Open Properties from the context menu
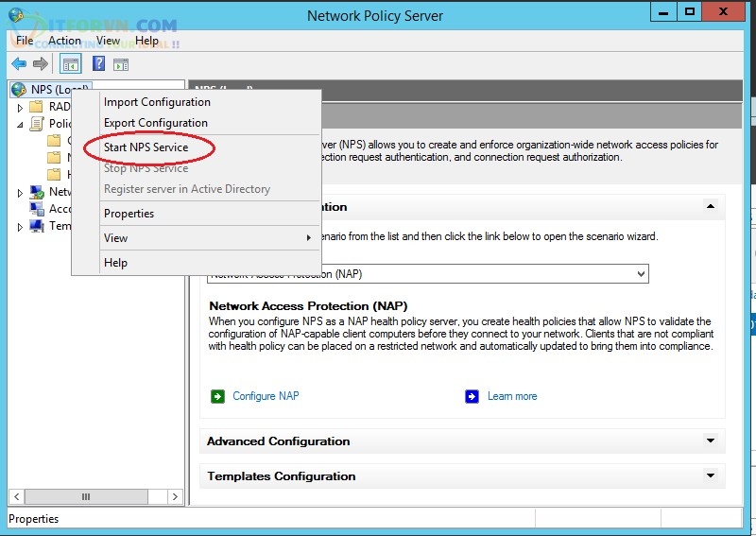 [x=129, y=214]
